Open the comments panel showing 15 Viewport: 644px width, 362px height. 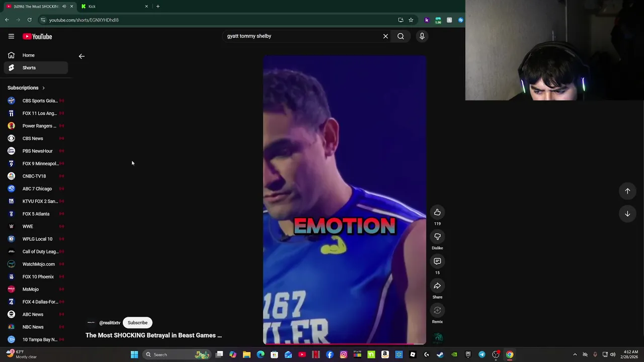click(x=437, y=261)
